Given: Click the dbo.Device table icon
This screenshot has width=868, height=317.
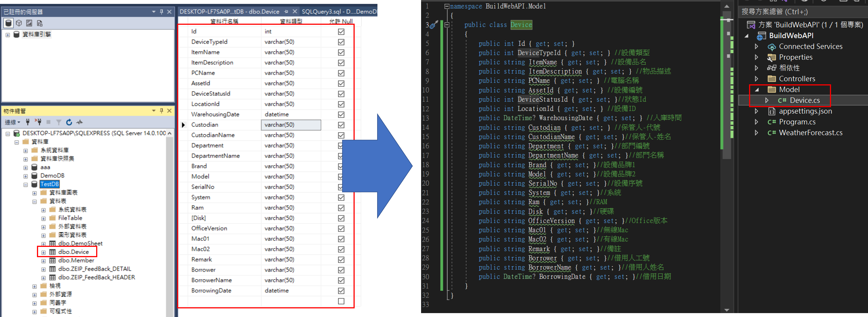Looking at the screenshot, I should pyautogui.click(x=53, y=252).
